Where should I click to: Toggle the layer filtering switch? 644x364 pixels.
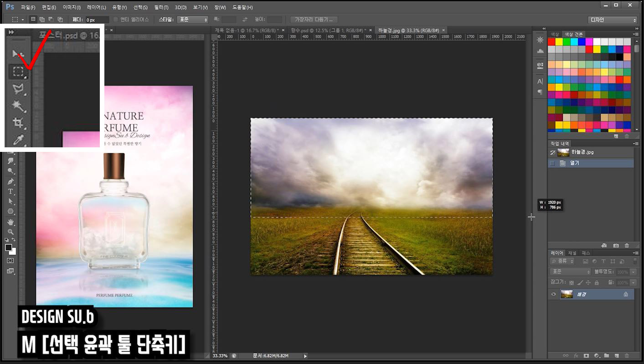tap(635, 261)
